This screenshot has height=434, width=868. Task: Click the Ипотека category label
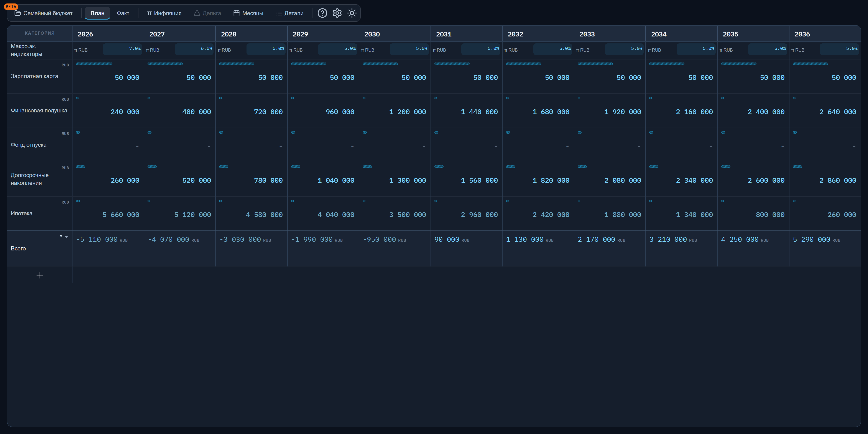pos(21,213)
